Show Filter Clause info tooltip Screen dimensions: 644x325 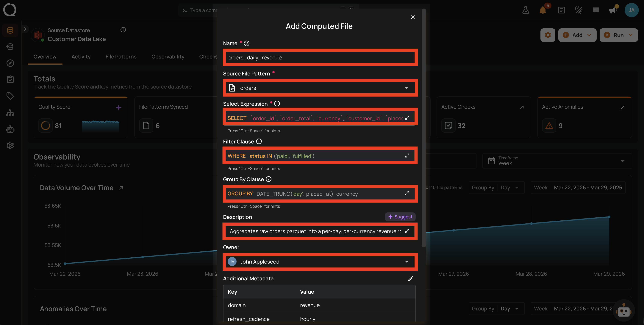point(259,141)
